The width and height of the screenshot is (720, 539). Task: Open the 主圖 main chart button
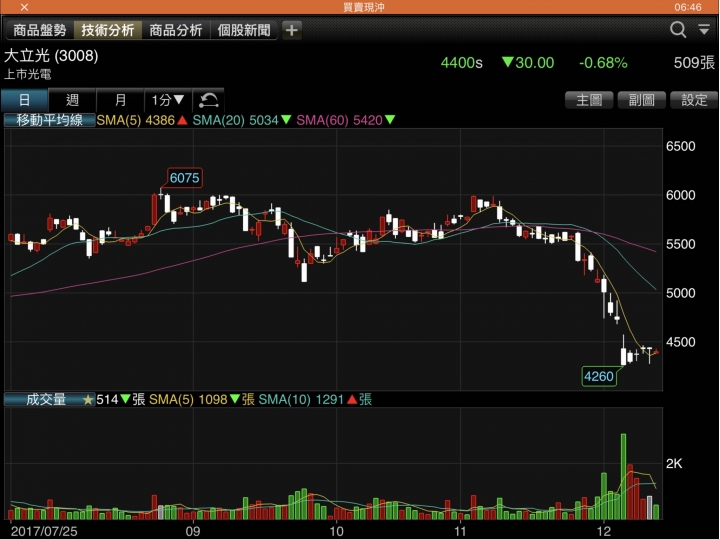[589, 100]
